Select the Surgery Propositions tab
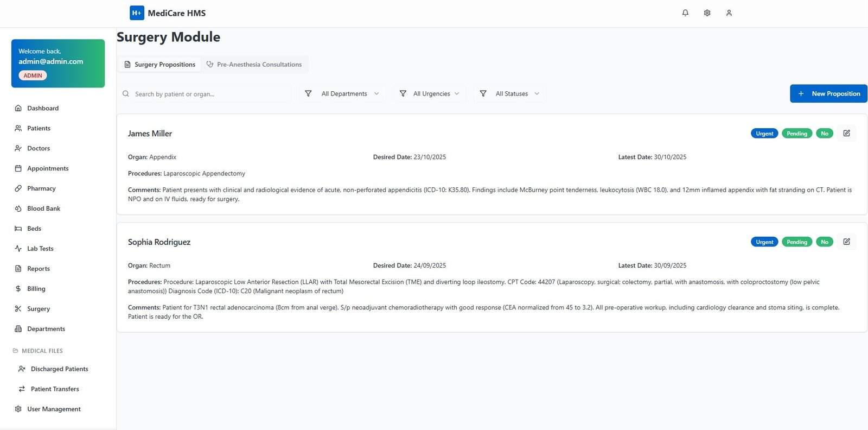The image size is (868, 430). coord(159,64)
